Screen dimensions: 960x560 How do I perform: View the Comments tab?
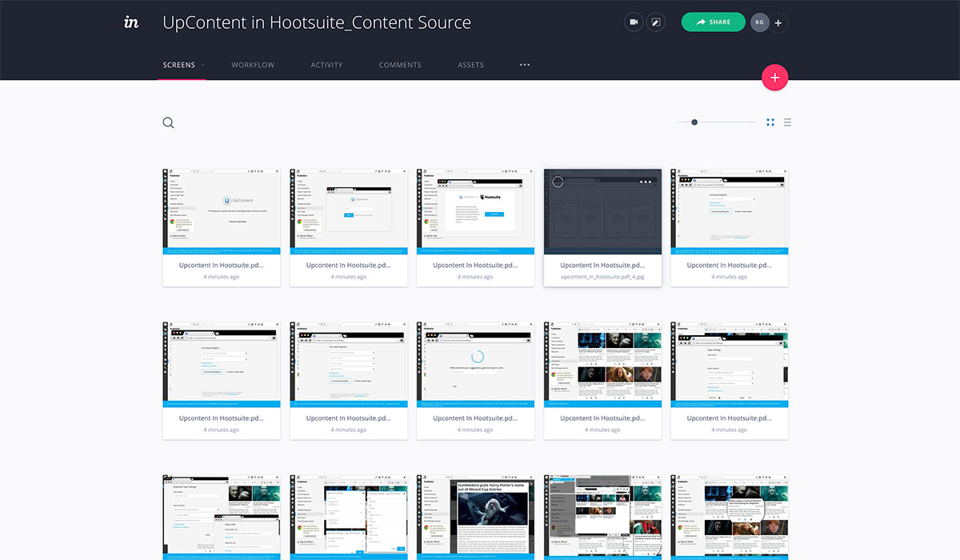(400, 65)
